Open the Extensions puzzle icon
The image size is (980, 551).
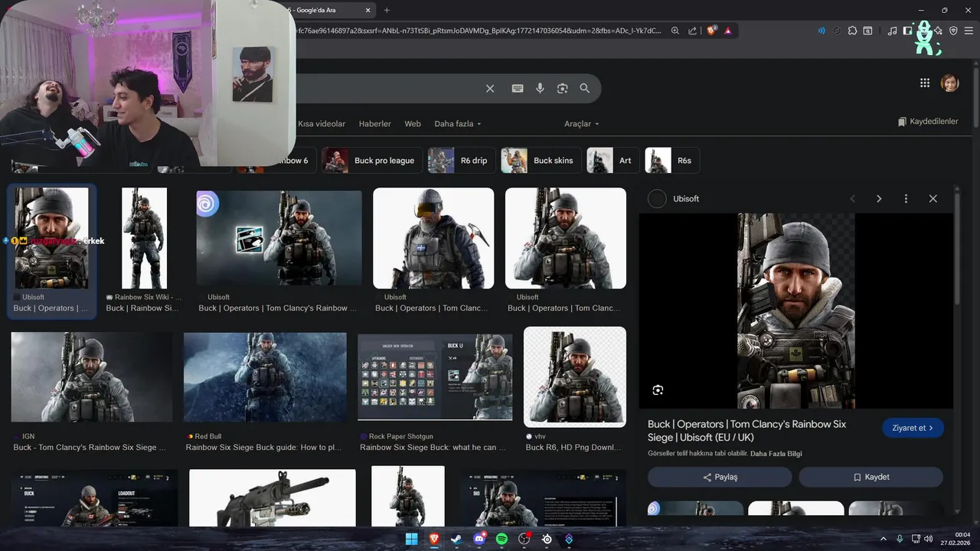tap(852, 31)
